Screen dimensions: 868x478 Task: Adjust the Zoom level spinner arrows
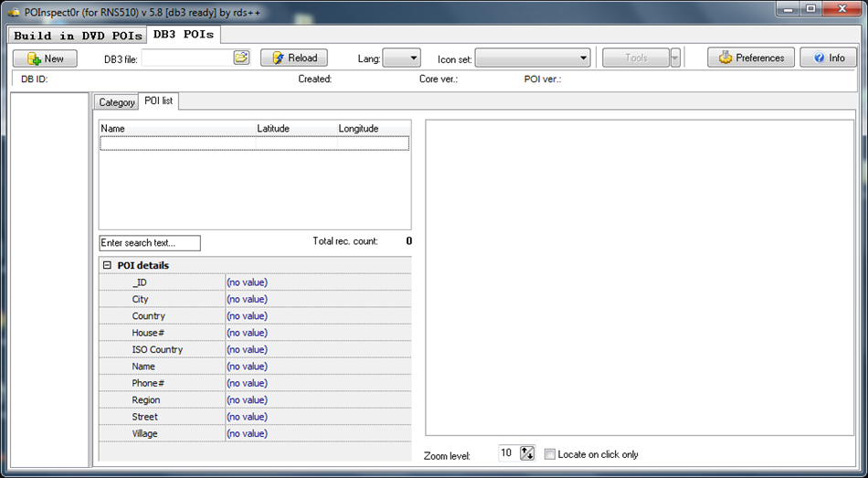tap(527, 453)
